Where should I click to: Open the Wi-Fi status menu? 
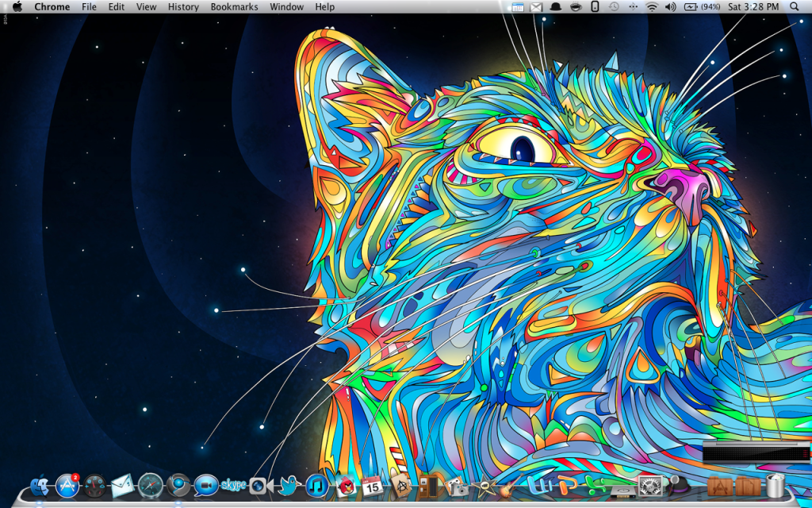652,6
